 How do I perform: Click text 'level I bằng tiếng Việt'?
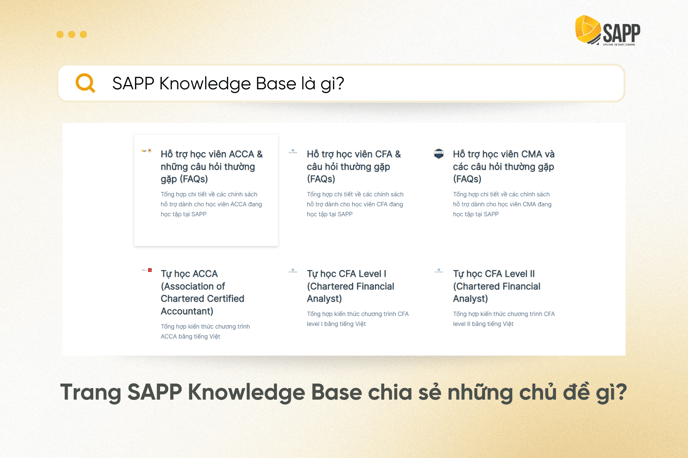336,324
